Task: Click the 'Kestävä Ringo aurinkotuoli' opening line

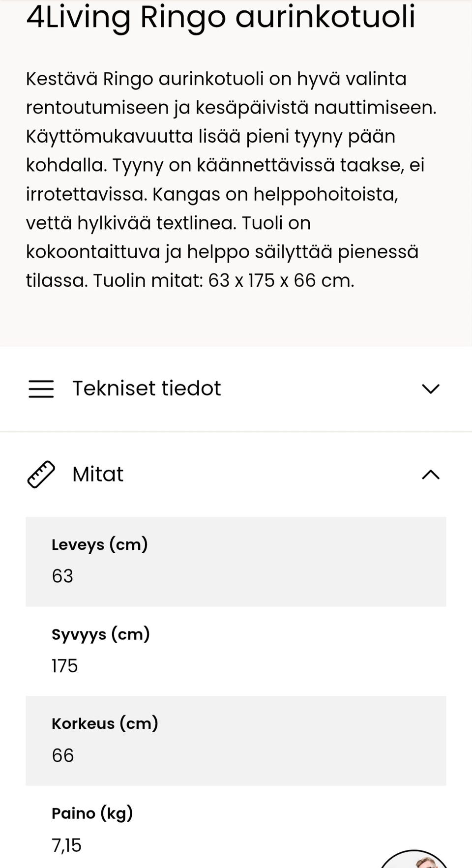Action: pos(145,79)
